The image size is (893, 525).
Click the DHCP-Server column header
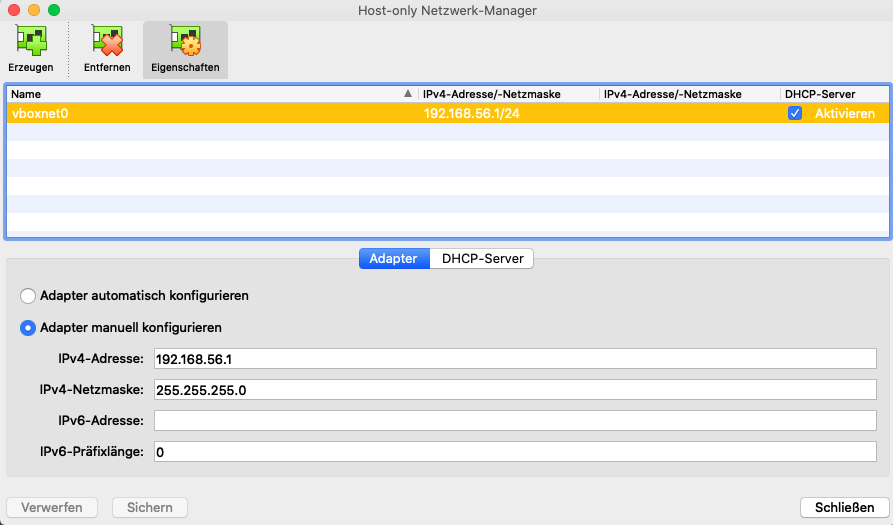[x=830, y=94]
